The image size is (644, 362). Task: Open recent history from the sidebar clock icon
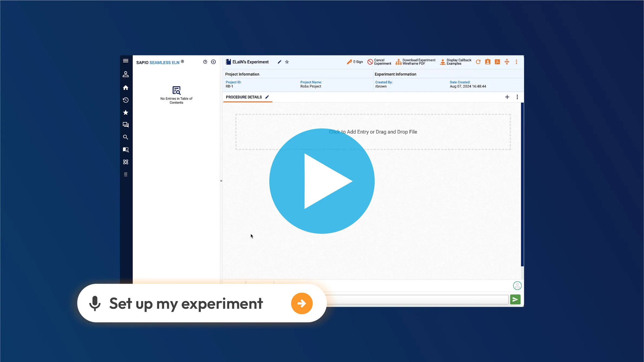[126, 100]
